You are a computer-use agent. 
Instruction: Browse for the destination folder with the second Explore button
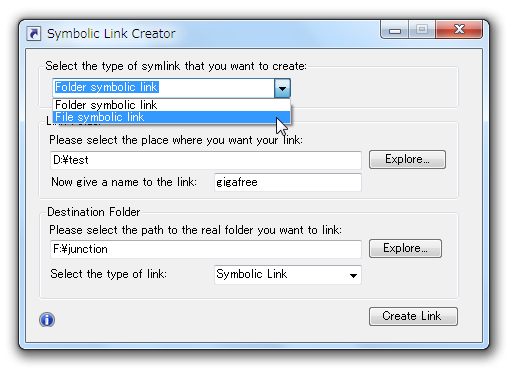click(x=405, y=248)
